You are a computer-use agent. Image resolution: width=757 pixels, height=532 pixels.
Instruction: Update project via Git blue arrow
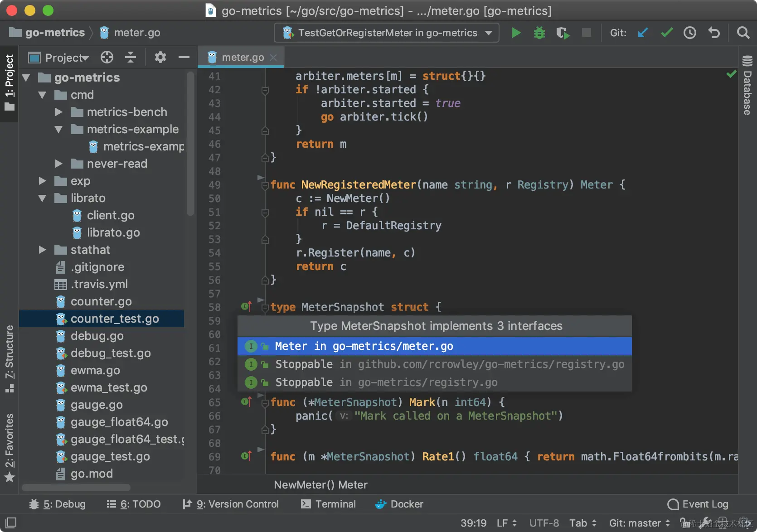pyautogui.click(x=643, y=33)
